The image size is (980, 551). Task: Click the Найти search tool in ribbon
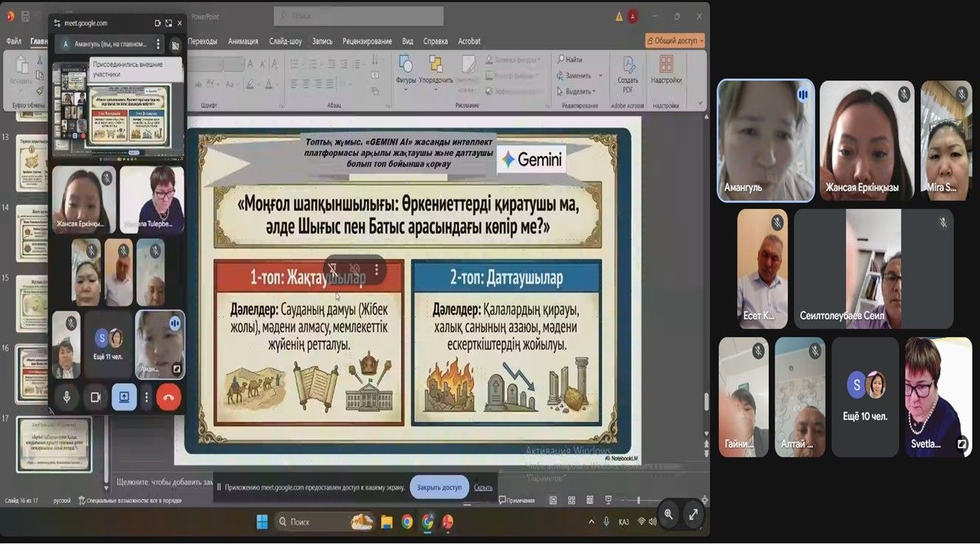[570, 60]
